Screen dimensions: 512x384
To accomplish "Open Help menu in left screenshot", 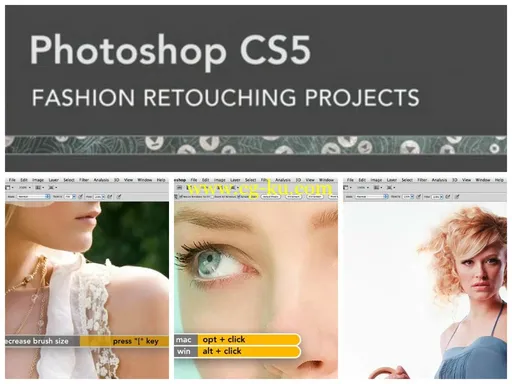I will tap(161, 180).
